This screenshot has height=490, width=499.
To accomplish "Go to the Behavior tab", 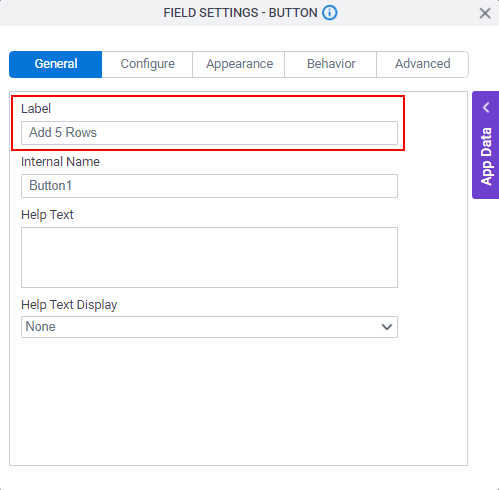I will (x=331, y=64).
